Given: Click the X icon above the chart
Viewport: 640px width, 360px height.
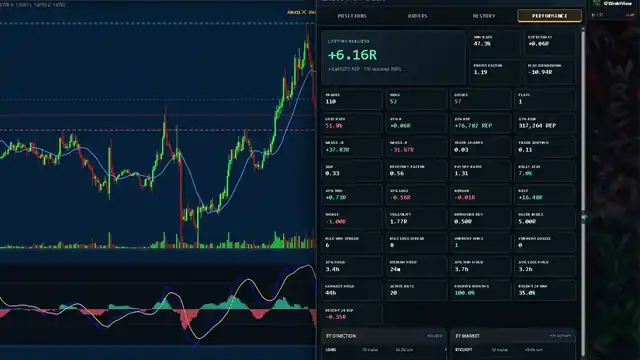Looking at the screenshot, I should coord(304,12).
